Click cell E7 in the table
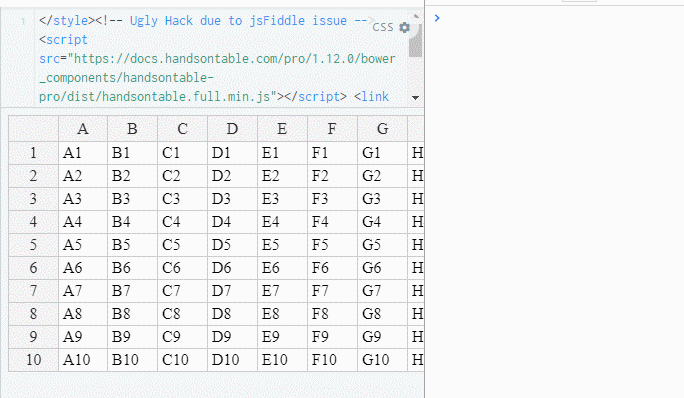This screenshot has height=398, width=684. 282,291
